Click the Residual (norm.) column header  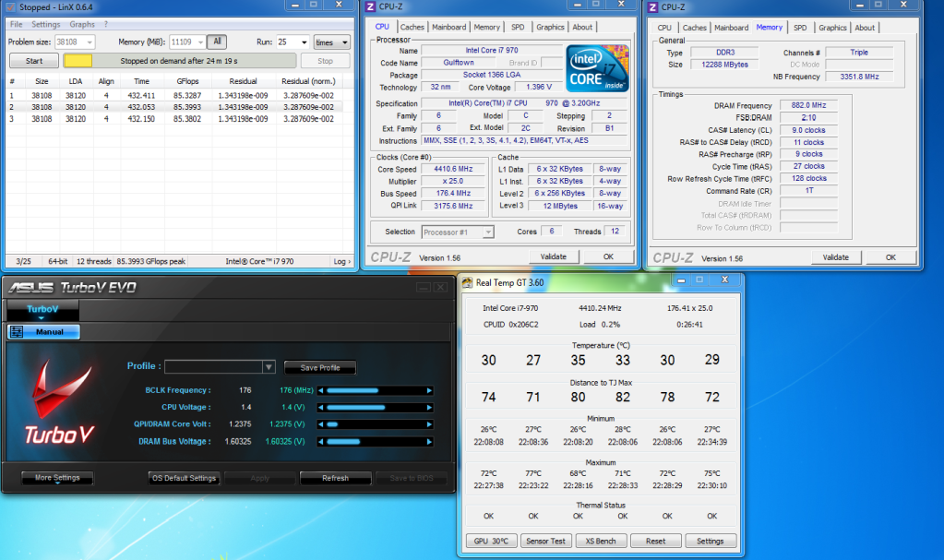(308, 81)
